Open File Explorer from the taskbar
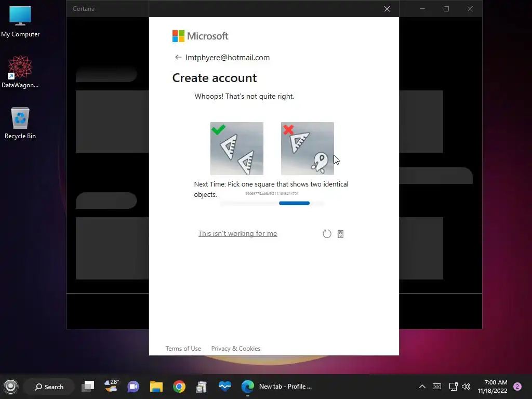 click(156, 387)
